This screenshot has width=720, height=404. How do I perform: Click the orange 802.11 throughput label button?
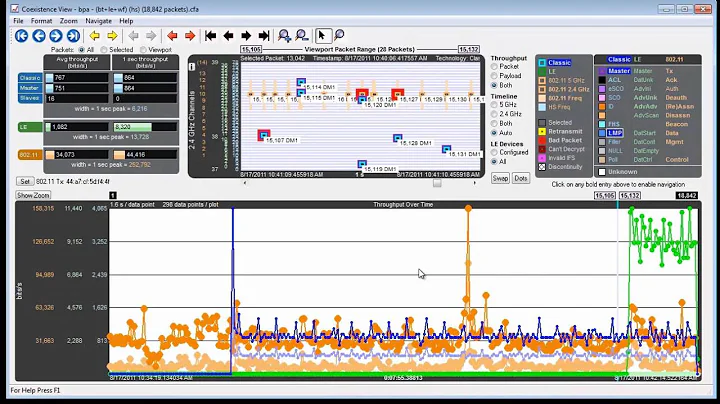pyautogui.click(x=30, y=155)
